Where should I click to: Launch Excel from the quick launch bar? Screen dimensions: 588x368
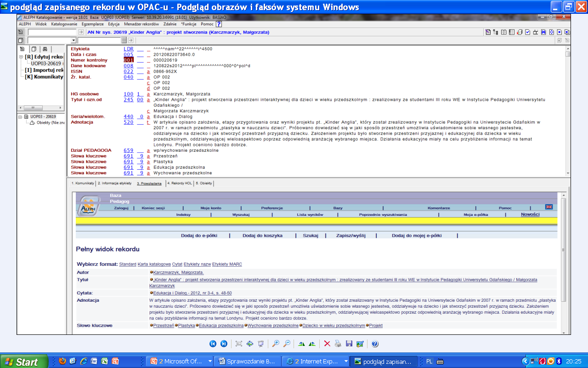pos(105,361)
